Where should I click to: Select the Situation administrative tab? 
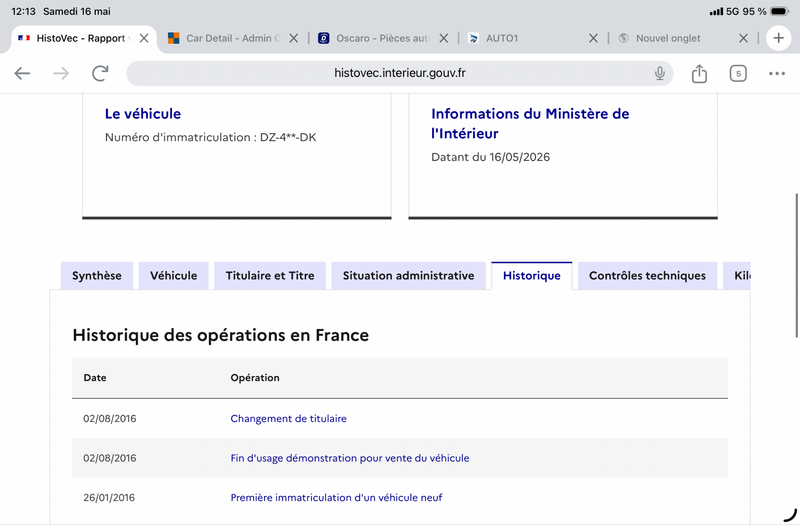point(408,276)
